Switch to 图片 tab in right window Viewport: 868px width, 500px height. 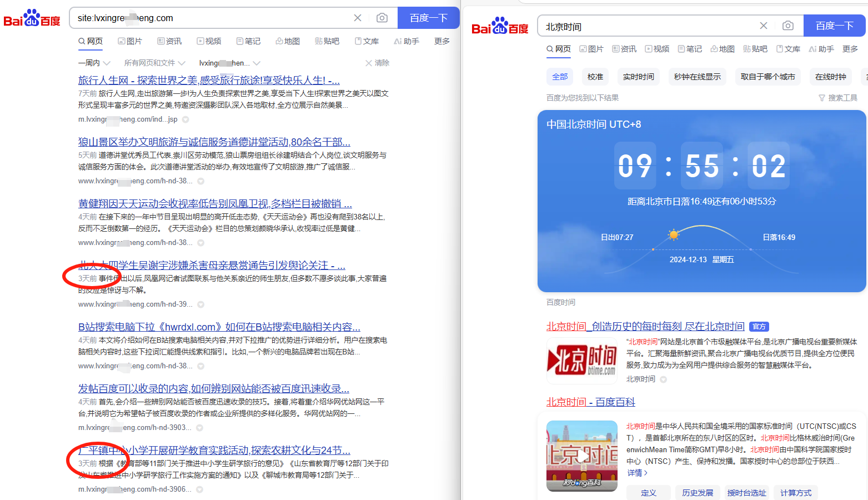pyautogui.click(x=591, y=49)
